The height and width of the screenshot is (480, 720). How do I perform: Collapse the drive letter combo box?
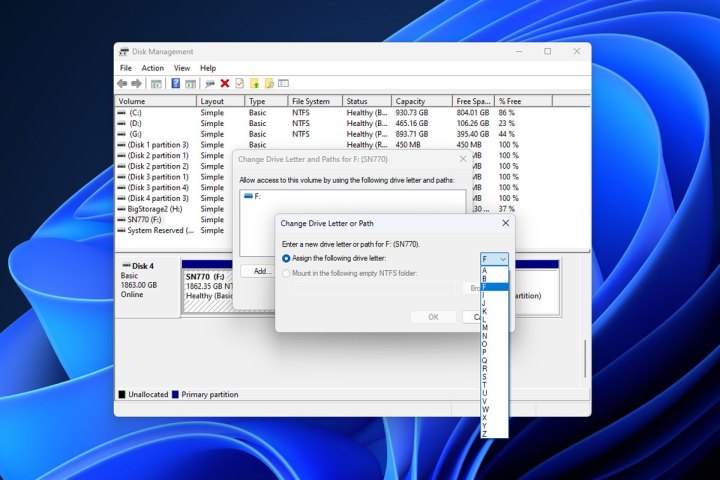502,258
